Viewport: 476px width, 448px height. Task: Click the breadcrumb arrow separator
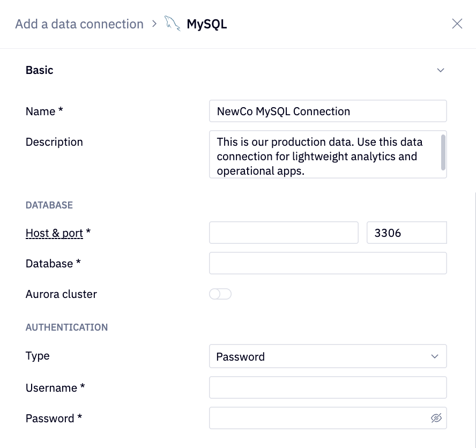point(154,24)
